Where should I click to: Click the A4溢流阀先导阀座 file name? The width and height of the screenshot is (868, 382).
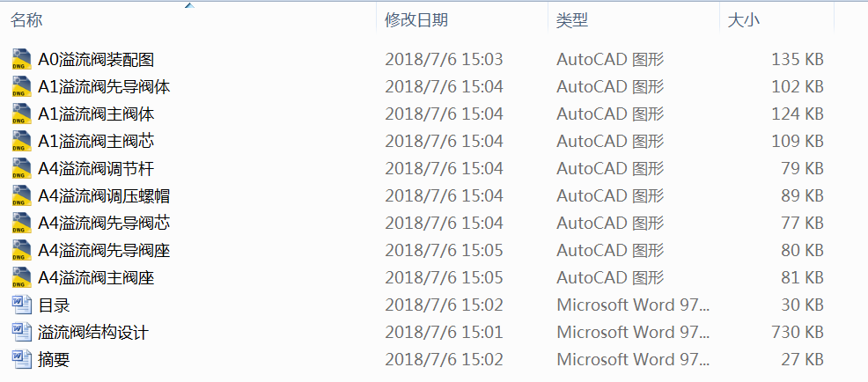(x=104, y=250)
